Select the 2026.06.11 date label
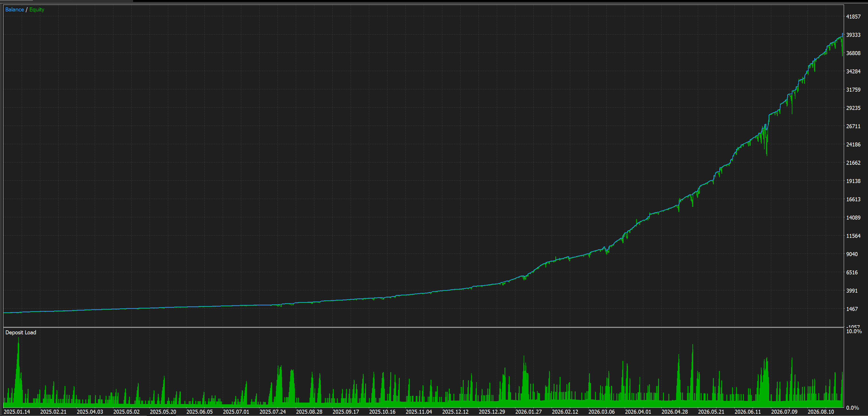Screen dimensions: 868x416 coord(748,412)
